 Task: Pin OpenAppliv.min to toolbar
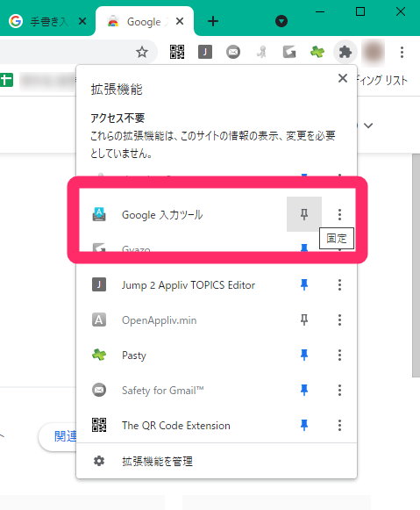point(304,320)
